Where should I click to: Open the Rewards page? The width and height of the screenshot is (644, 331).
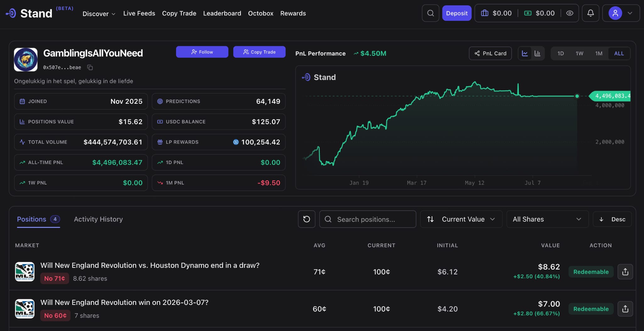coord(293,13)
